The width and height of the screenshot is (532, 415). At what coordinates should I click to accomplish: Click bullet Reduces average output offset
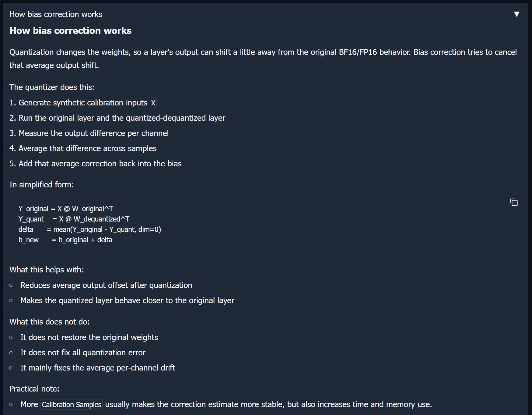106,285
